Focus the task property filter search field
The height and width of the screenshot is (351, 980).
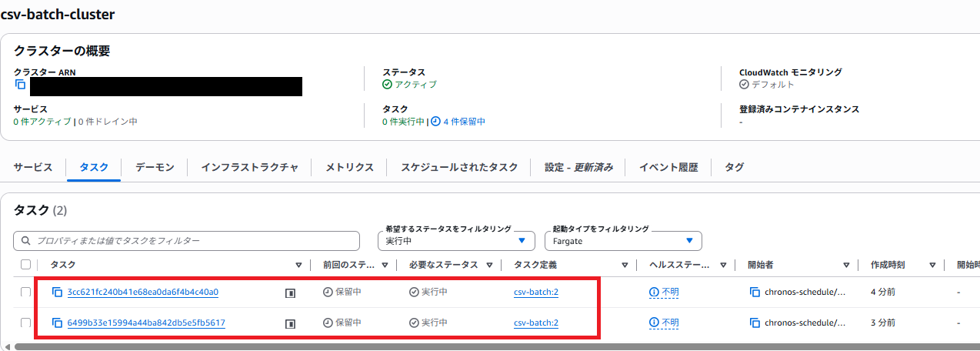(186, 241)
